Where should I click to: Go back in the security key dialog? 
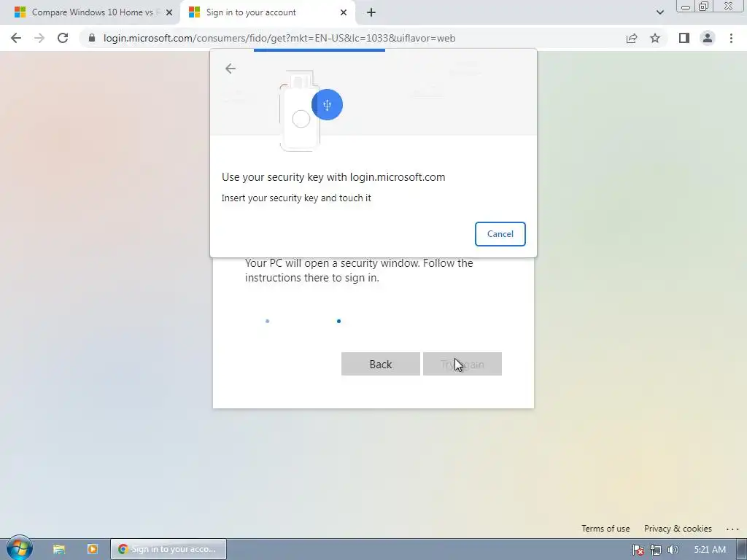[x=230, y=69]
